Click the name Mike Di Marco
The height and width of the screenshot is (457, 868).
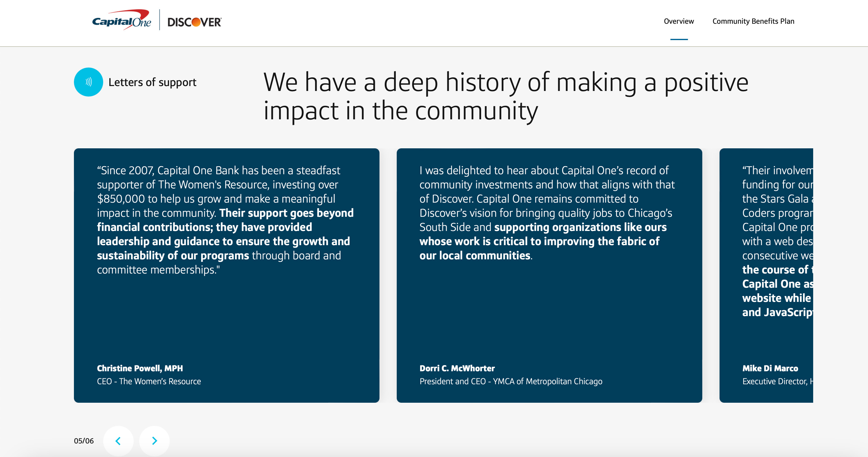[770, 368]
